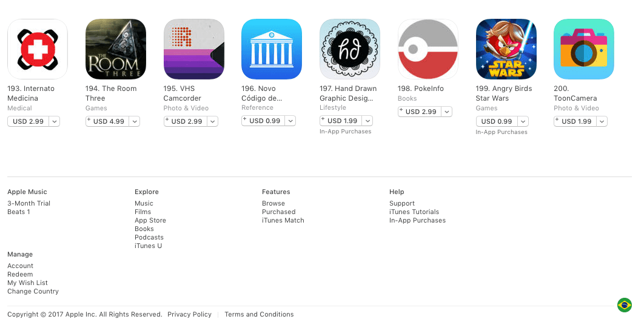Select the Novo Código blue building icon
644x319 pixels.
coord(272,49)
